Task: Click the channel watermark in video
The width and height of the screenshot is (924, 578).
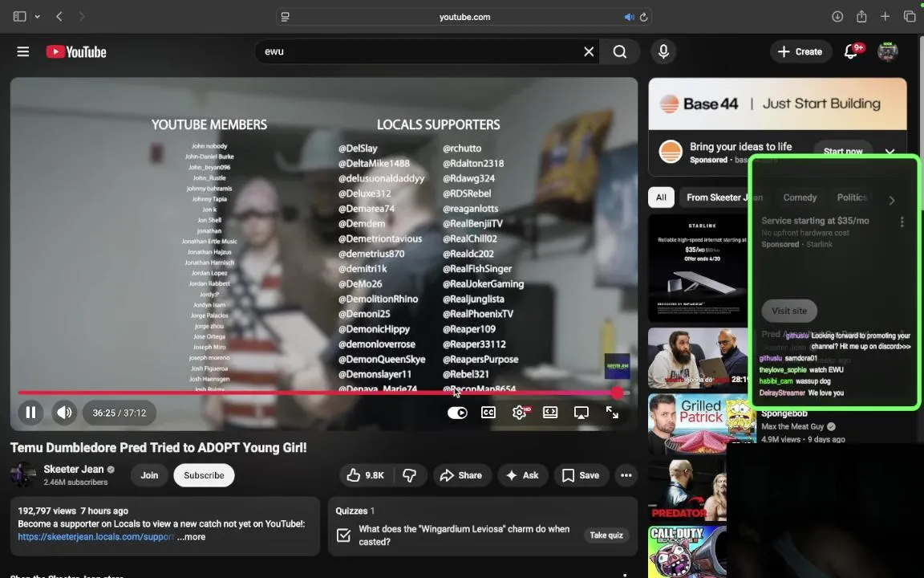Action: pos(617,366)
